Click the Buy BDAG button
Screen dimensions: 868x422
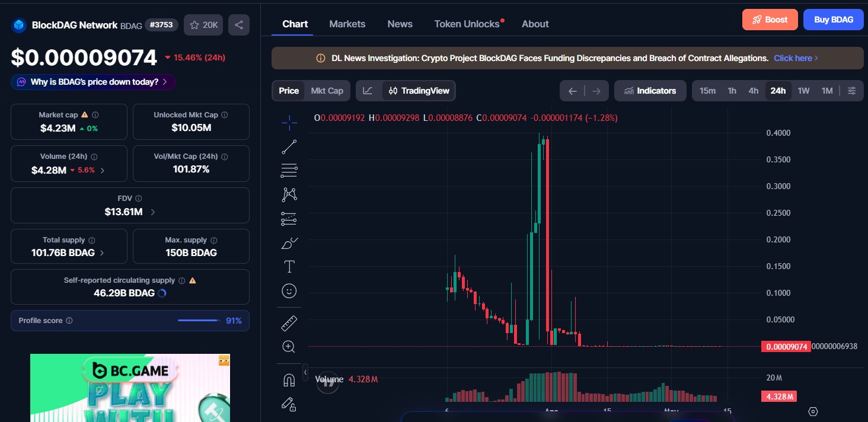834,20
